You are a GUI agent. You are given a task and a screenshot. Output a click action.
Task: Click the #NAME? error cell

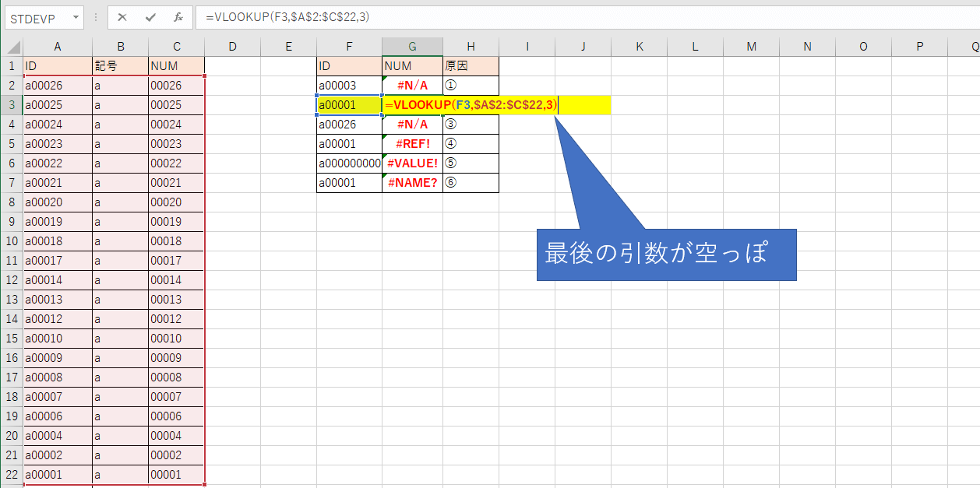pos(411,182)
